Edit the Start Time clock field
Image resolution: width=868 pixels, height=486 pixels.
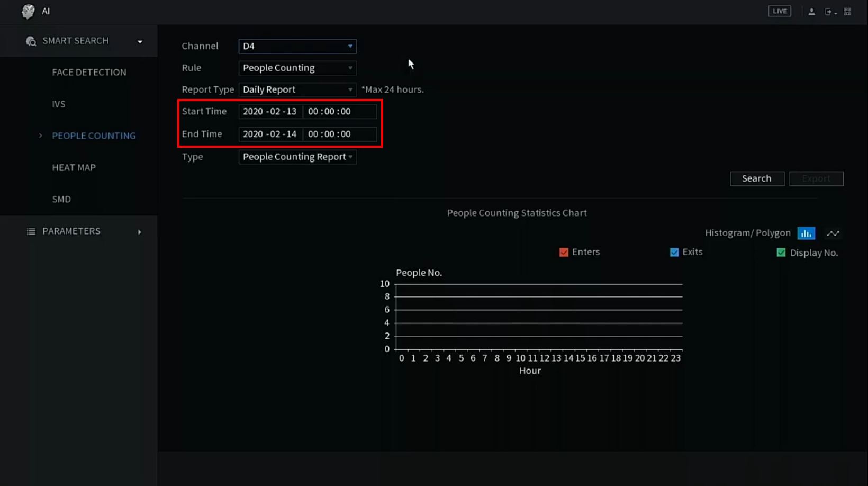pos(339,112)
